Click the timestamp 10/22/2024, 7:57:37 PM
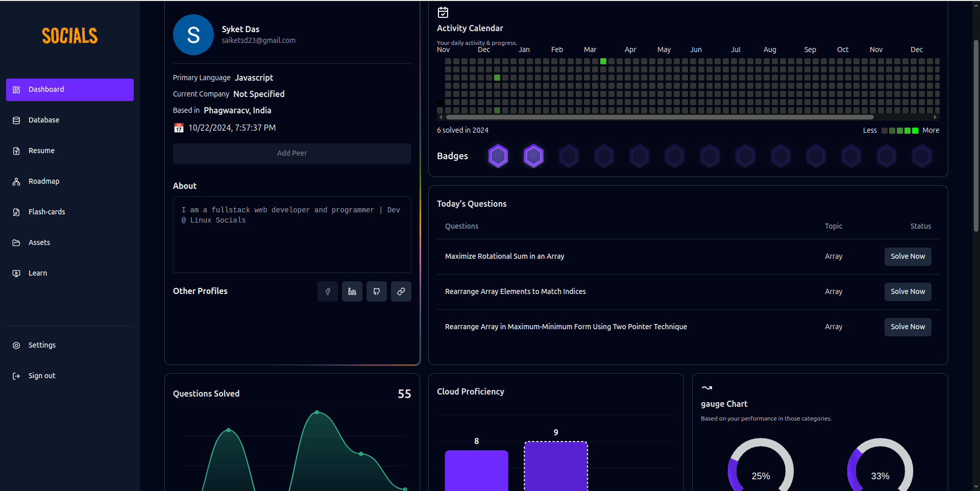The height and width of the screenshot is (491, 980). pyautogui.click(x=232, y=128)
